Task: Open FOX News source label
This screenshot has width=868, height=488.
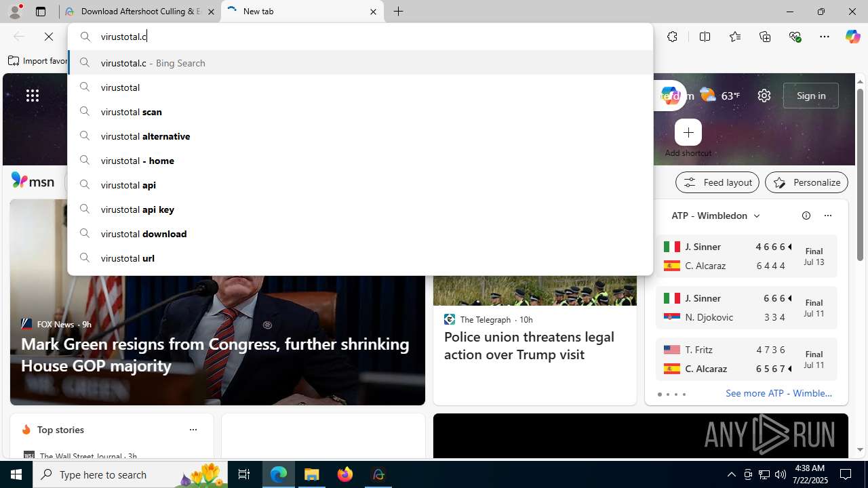Action: pyautogui.click(x=56, y=324)
